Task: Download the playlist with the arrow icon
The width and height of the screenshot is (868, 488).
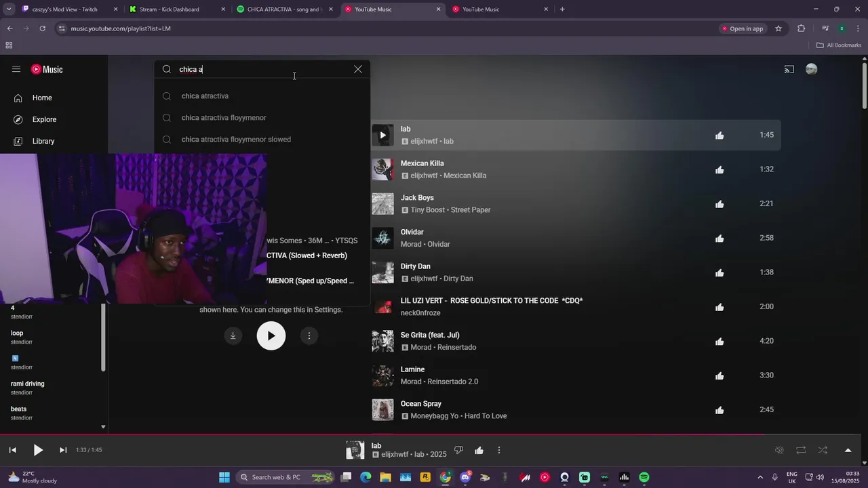Action: pyautogui.click(x=233, y=335)
